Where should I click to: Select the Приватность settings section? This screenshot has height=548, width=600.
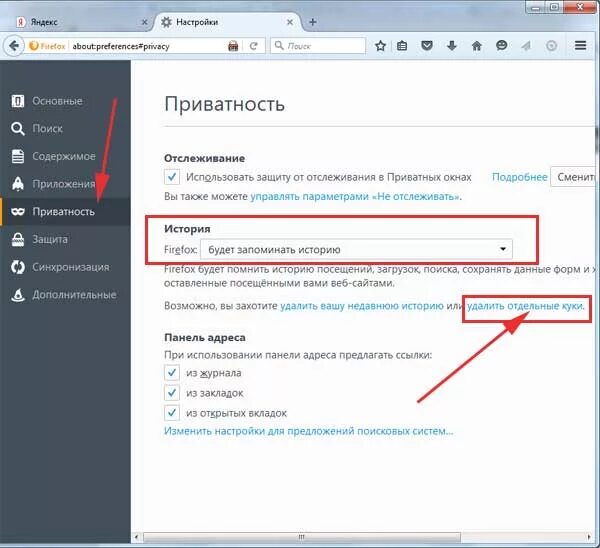(x=65, y=212)
